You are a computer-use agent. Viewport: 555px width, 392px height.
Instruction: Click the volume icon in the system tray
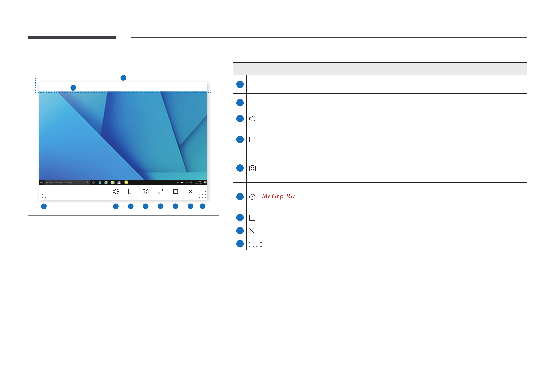coord(191,183)
